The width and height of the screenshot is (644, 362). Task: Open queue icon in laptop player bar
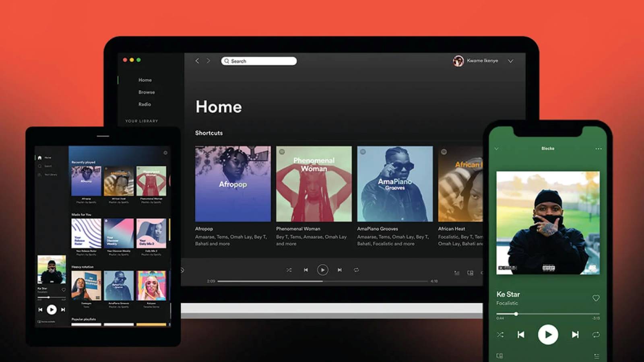coord(457,273)
